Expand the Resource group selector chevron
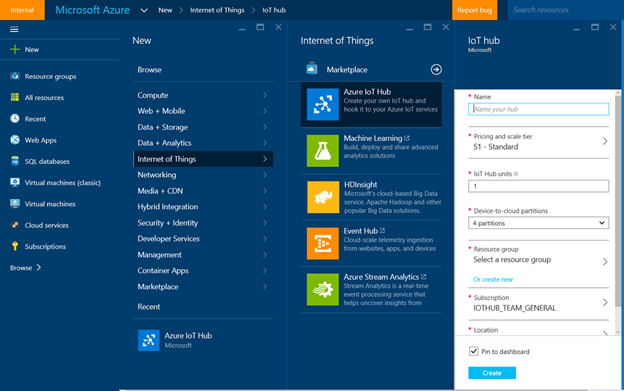The height and width of the screenshot is (391, 624). pos(605,262)
